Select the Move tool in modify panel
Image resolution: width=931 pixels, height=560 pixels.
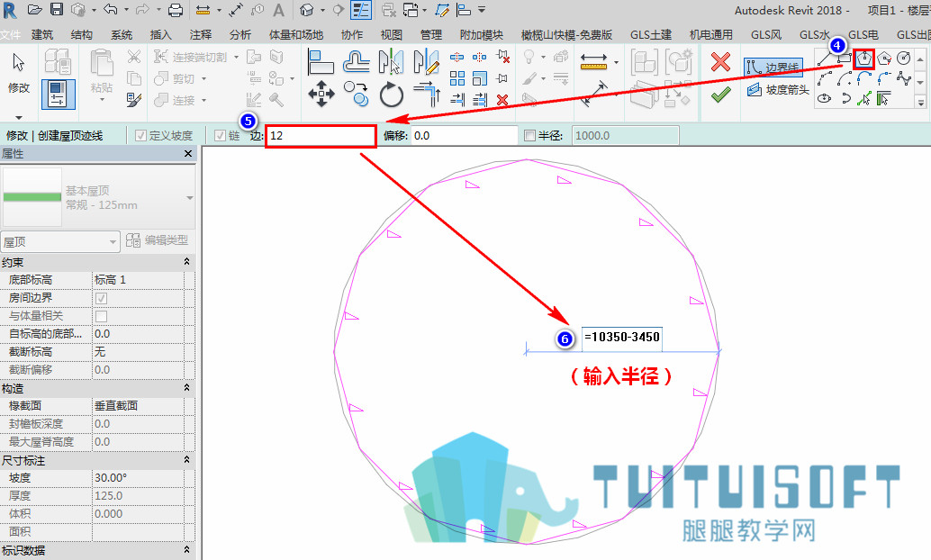coord(321,95)
